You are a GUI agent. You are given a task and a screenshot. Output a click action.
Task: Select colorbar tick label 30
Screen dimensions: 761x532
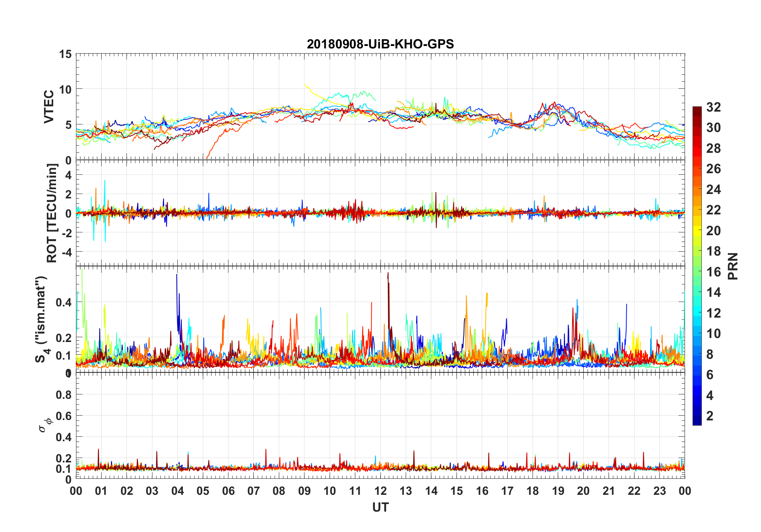tap(713, 128)
